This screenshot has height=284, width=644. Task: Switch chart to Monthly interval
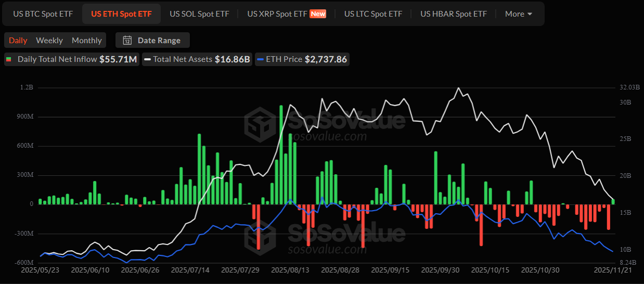point(87,41)
